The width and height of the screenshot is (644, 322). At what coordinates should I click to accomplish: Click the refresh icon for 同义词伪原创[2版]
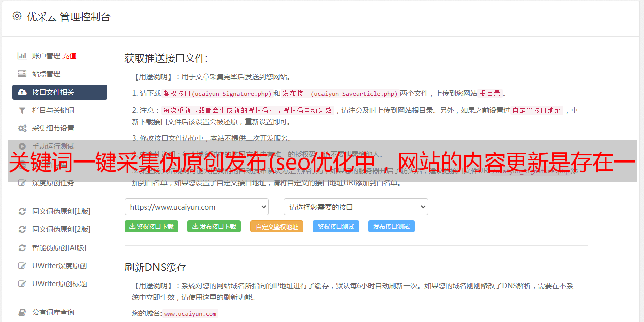pos(22,229)
